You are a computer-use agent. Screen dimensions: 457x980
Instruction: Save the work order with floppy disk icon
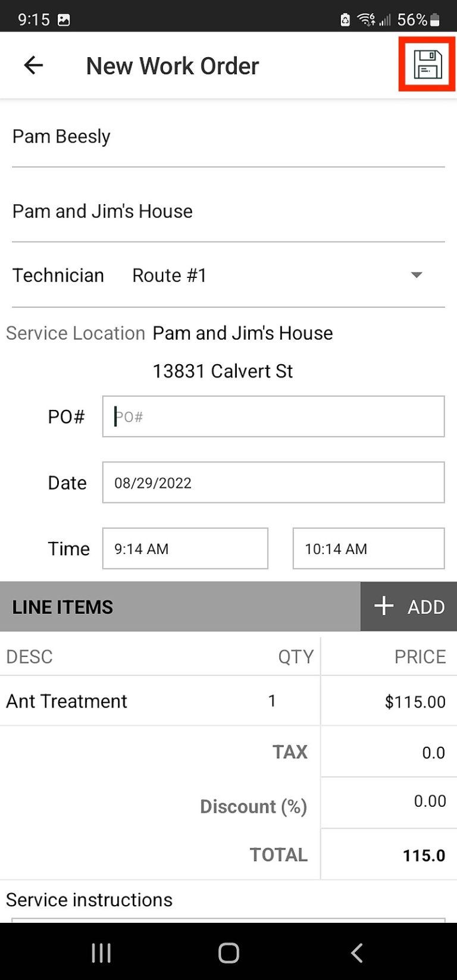pos(428,65)
